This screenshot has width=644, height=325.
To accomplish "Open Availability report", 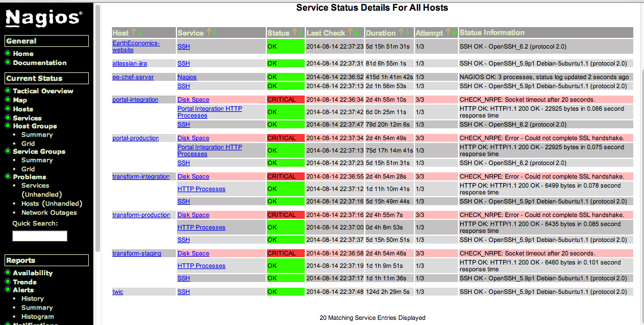I will (33, 273).
